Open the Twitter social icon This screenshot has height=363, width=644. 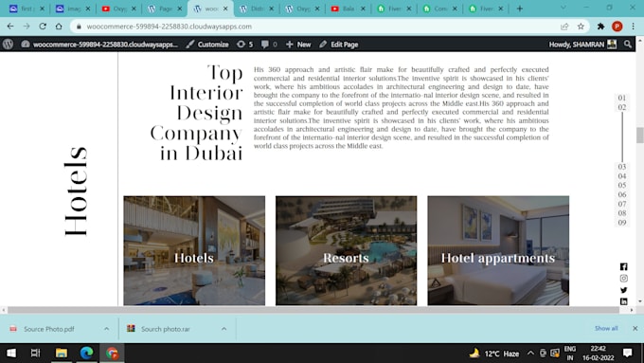point(623,290)
